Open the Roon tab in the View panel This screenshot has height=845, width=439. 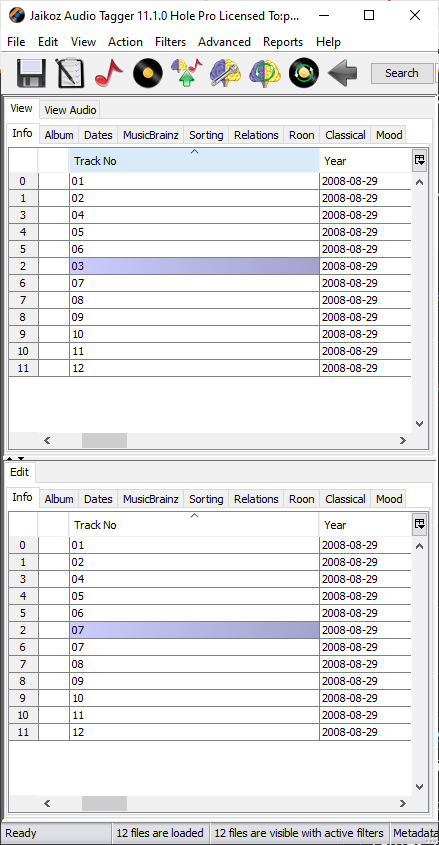302,135
